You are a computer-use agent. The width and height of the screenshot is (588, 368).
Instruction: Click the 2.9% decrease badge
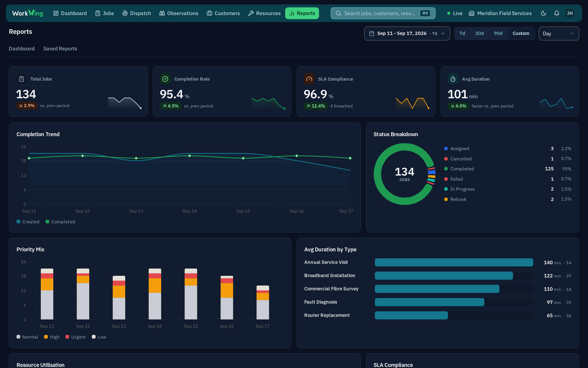point(26,106)
